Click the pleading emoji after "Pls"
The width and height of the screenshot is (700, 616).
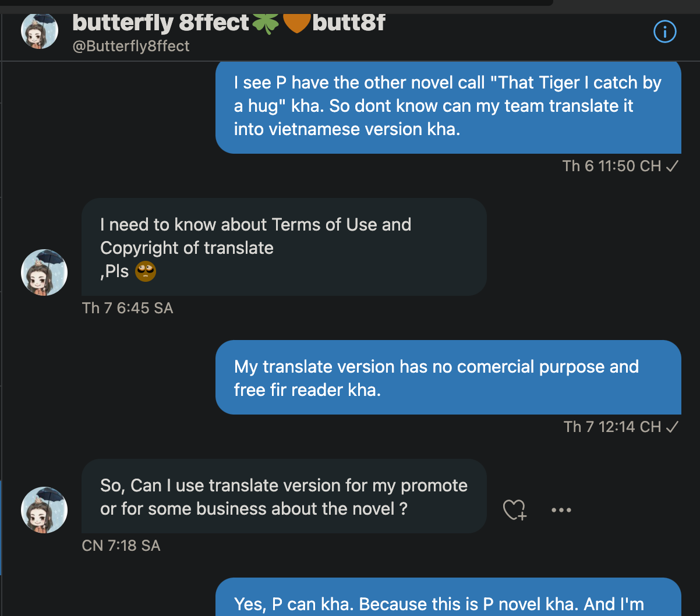tap(146, 271)
